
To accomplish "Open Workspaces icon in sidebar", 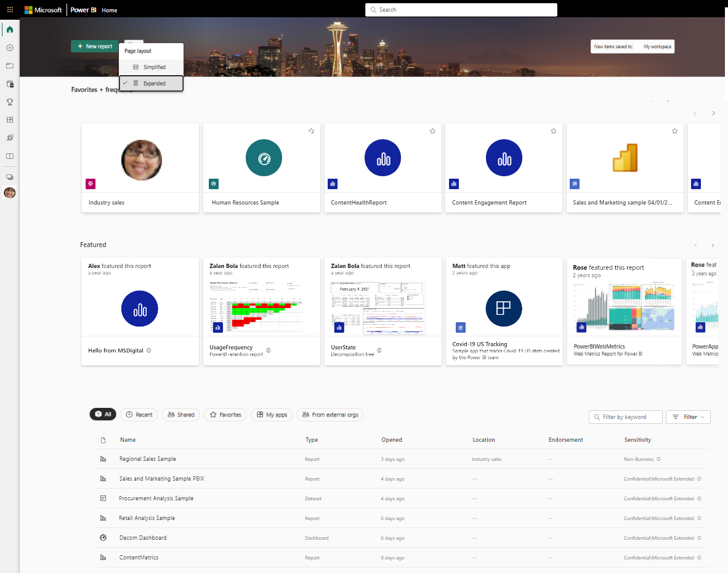I will coord(10,177).
